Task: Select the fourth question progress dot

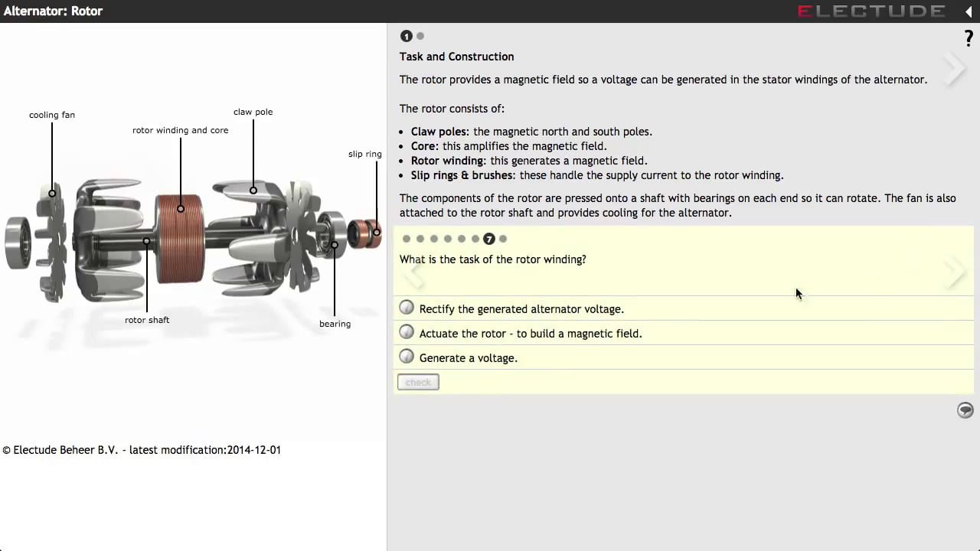Action: [x=447, y=239]
